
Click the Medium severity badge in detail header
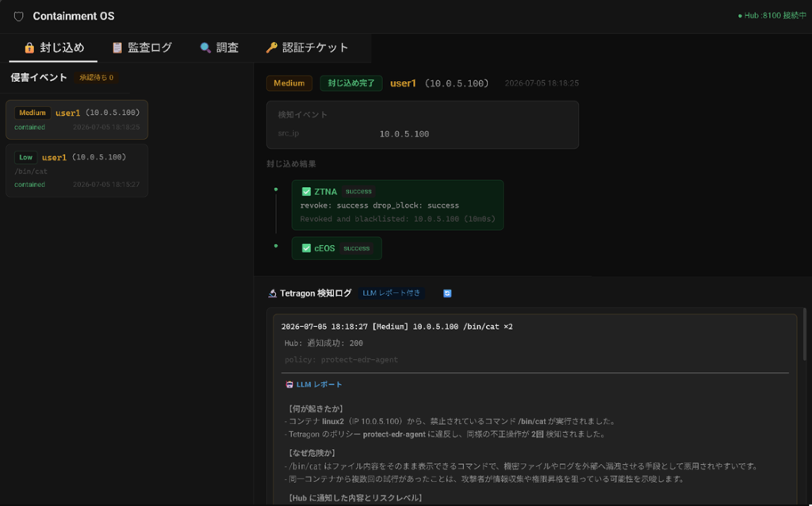tap(289, 83)
